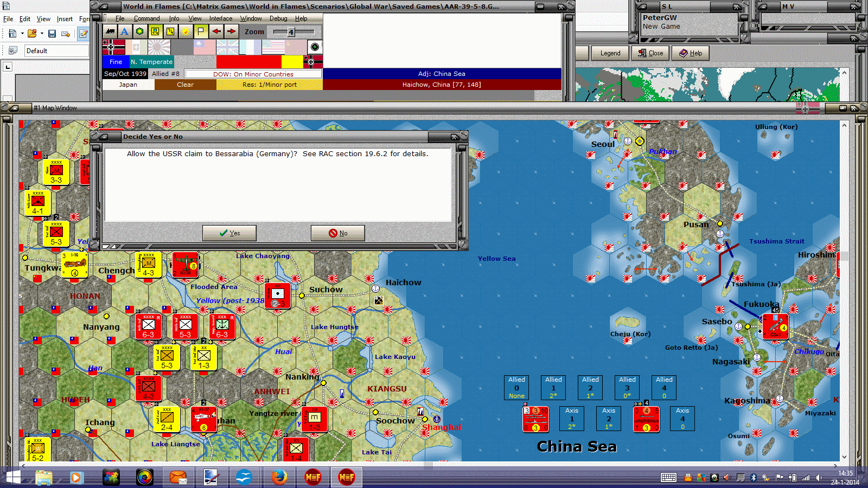Click the white flag toolbar icon

coord(201,31)
